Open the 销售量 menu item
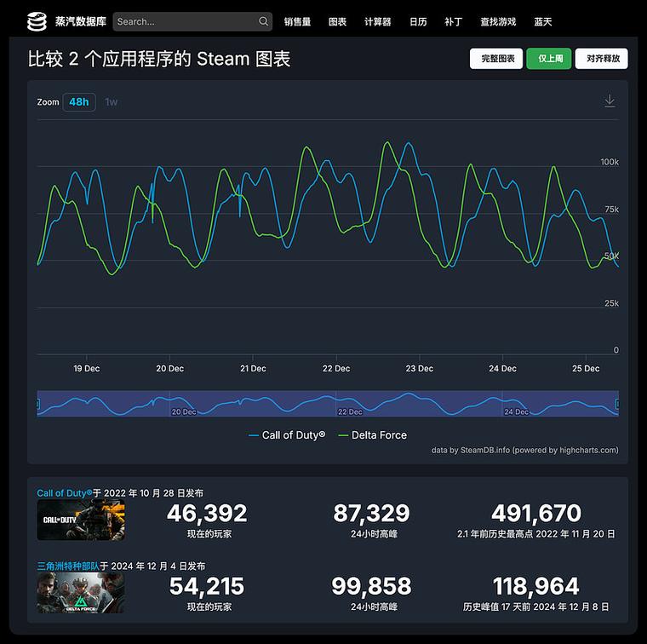Image resolution: width=647 pixels, height=644 pixels. (x=297, y=22)
